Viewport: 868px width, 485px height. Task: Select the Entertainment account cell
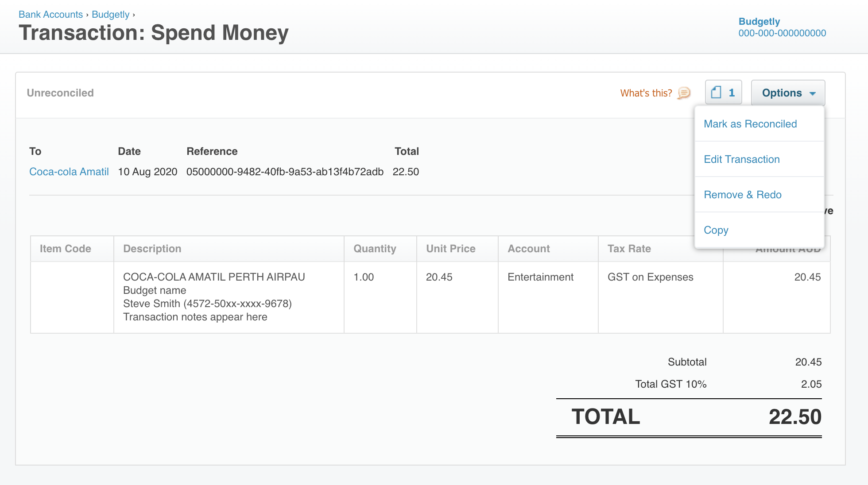(540, 277)
